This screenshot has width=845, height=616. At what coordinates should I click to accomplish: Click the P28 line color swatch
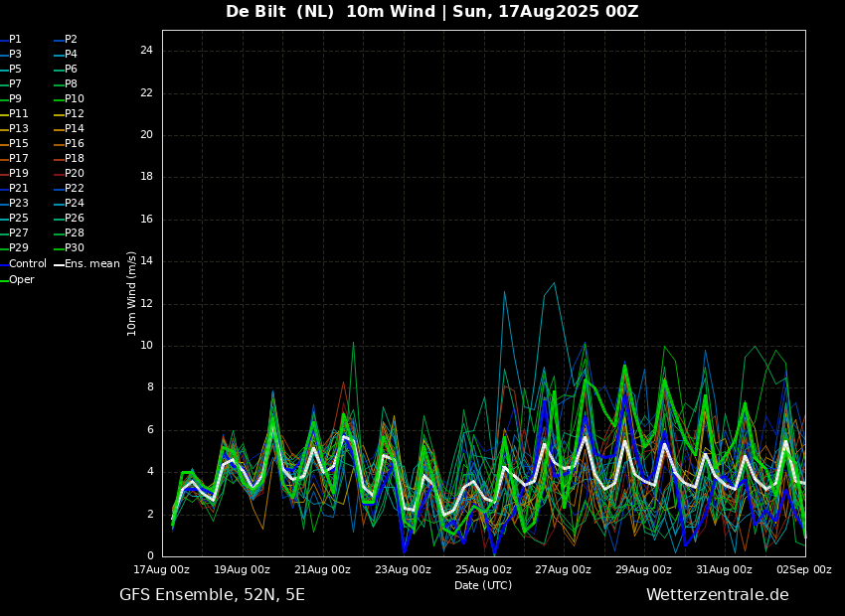point(59,234)
